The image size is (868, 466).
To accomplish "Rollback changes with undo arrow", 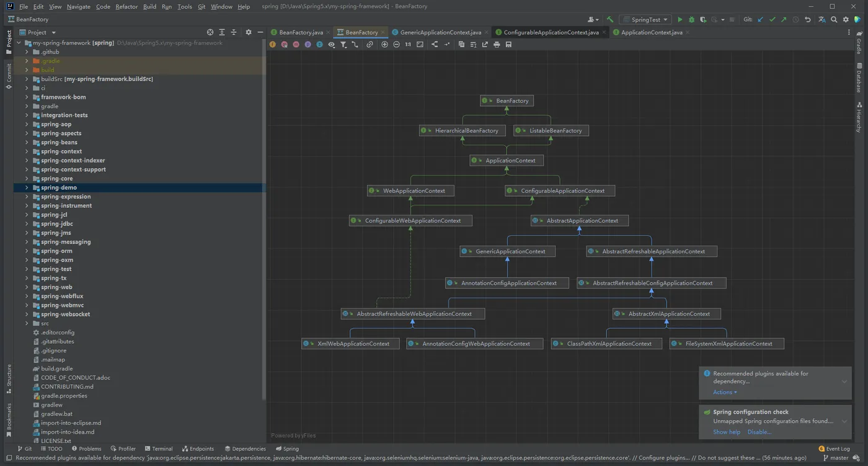I will pyautogui.click(x=807, y=19).
